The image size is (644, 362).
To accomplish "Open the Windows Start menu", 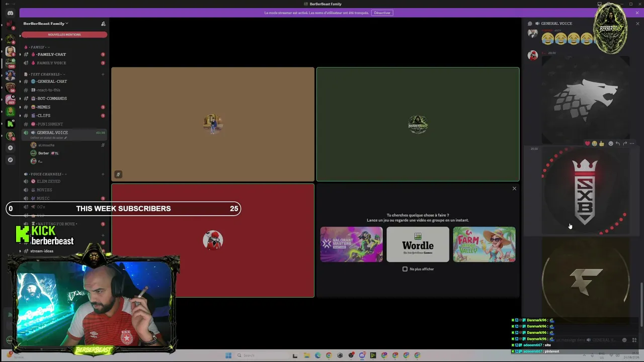I will [x=228, y=355].
